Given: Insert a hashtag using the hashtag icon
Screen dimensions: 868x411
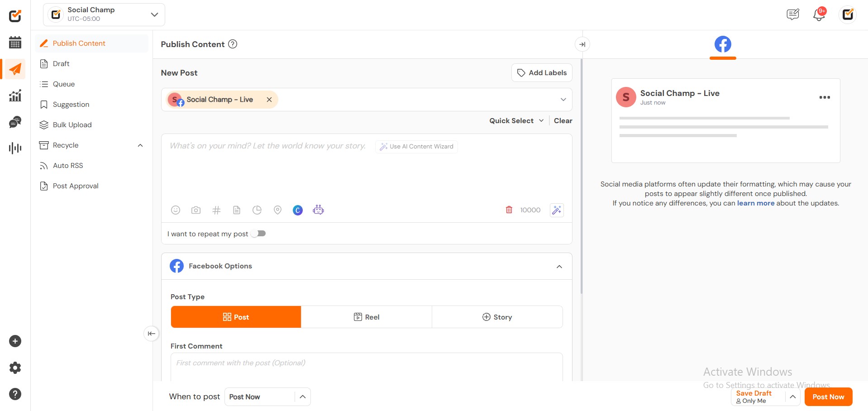Looking at the screenshot, I should [216, 210].
